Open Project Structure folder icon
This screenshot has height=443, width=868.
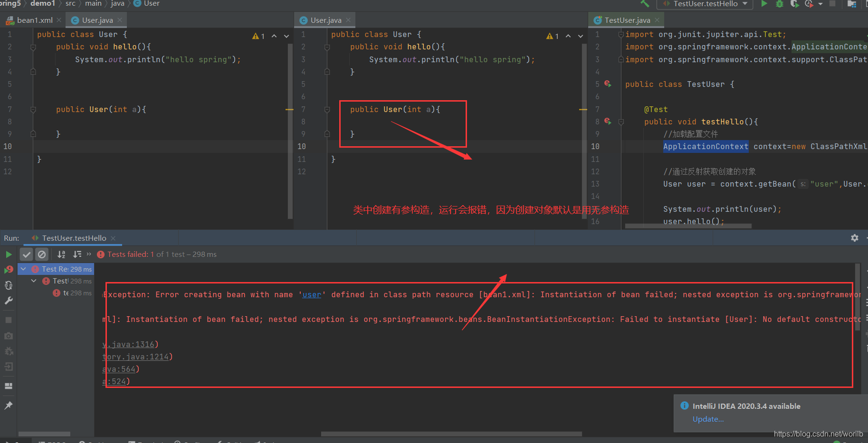[x=852, y=4]
